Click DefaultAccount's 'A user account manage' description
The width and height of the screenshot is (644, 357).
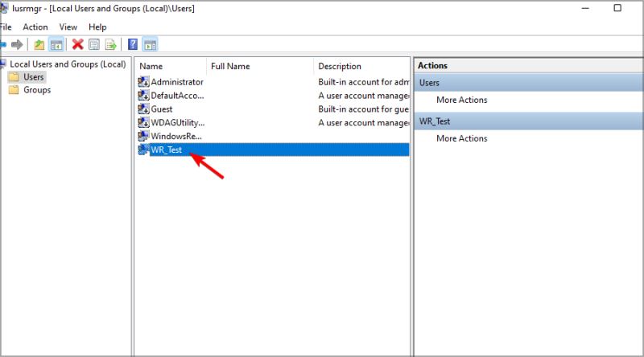click(x=364, y=95)
